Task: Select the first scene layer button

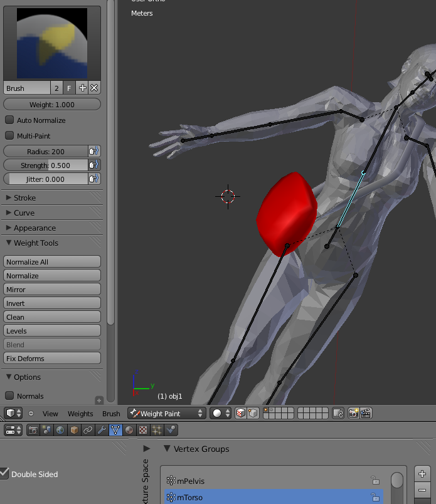Action: tap(266, 410)
